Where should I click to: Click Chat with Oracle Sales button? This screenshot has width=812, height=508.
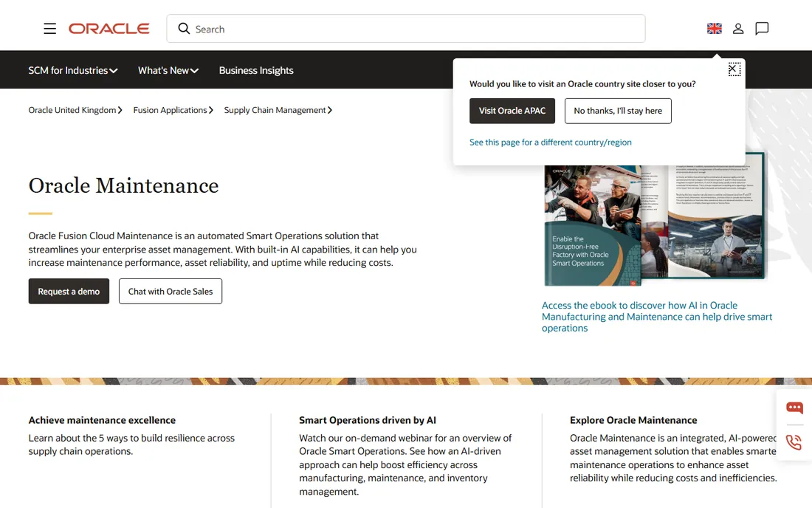tap(171, 292)
